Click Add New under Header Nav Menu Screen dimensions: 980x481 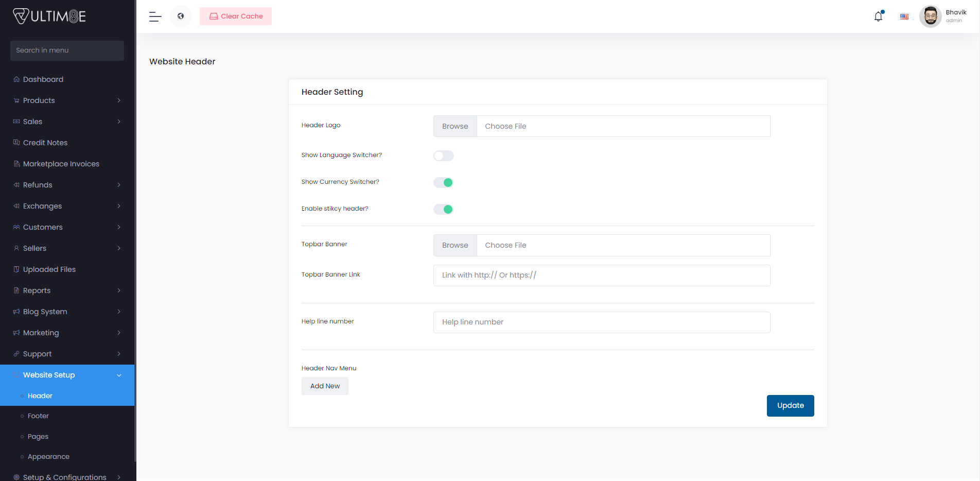pyautogui.click(x=325, y=386)
